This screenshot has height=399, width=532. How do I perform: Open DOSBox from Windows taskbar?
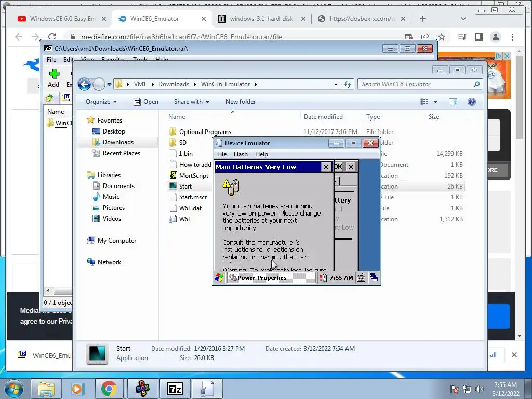(x=142, y=389)
